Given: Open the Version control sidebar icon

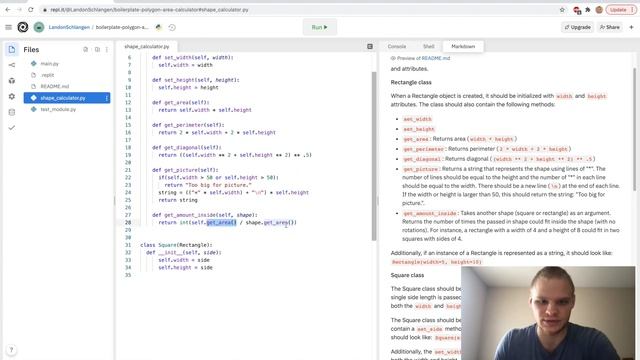Looking at the screenshot, I should click(x=11, y=65).
